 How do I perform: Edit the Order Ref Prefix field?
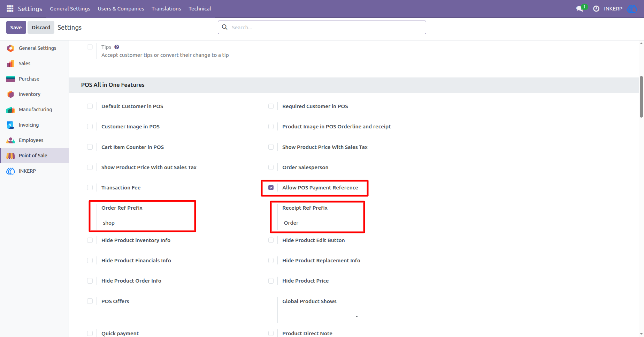pos(140,223)
